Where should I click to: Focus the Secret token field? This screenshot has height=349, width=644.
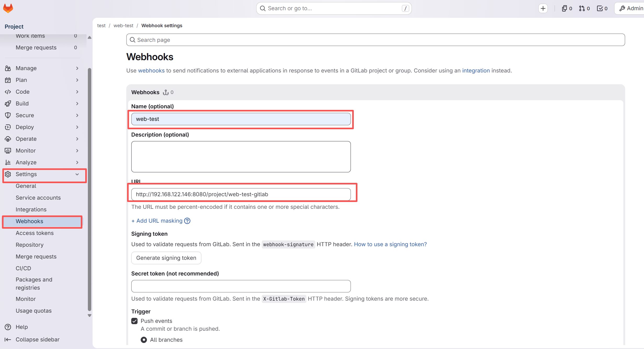coord(241,286)
